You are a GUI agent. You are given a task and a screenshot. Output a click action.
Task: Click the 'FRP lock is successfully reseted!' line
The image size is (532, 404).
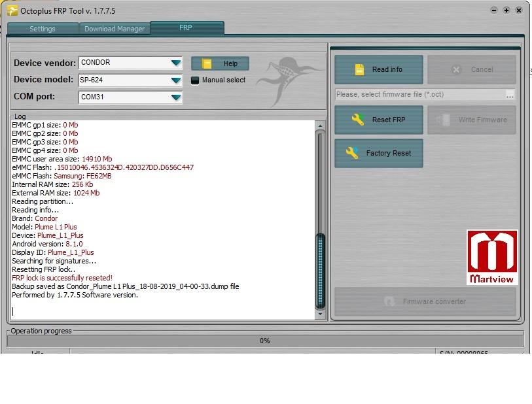tap(62, 278)
